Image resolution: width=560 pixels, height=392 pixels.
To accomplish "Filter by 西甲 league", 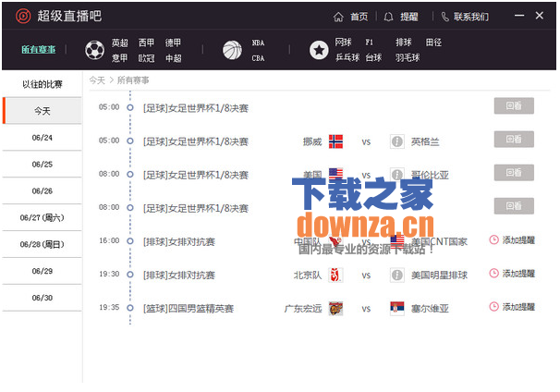I will [146, 43].
